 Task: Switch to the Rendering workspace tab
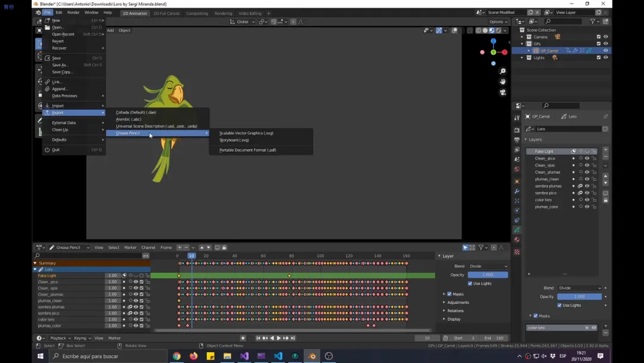click(223, 13)
